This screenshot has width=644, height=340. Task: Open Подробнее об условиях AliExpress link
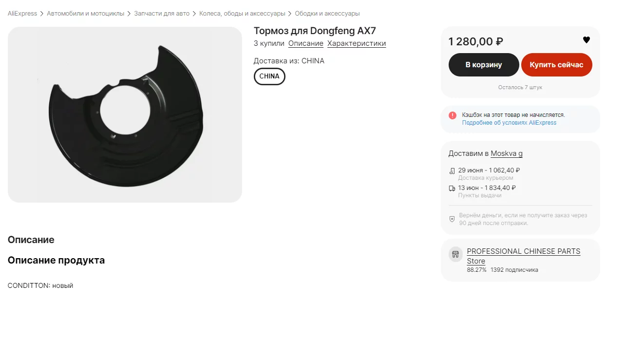click(x=509, y=123)
